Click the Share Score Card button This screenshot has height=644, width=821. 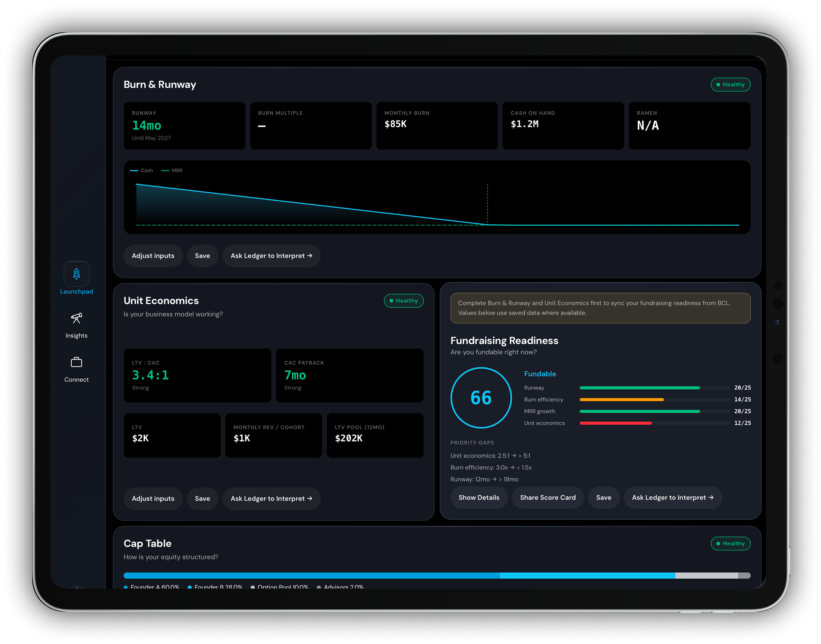click(x=548, y=497)
